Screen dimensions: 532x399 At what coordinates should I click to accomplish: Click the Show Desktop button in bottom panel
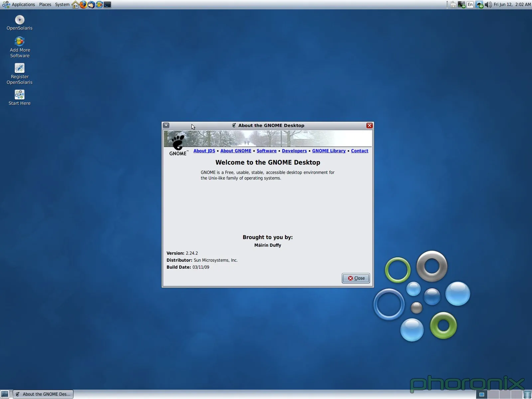click(5, 394)
